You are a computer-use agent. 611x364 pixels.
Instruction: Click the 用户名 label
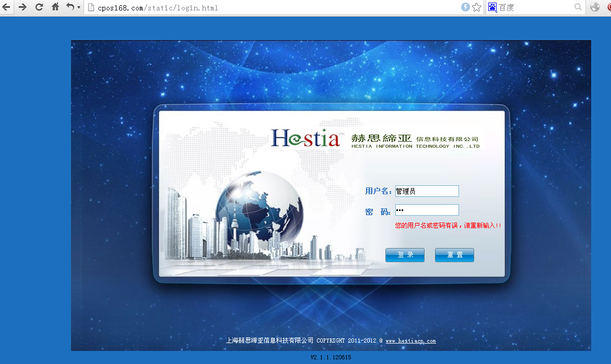point(378,191)
